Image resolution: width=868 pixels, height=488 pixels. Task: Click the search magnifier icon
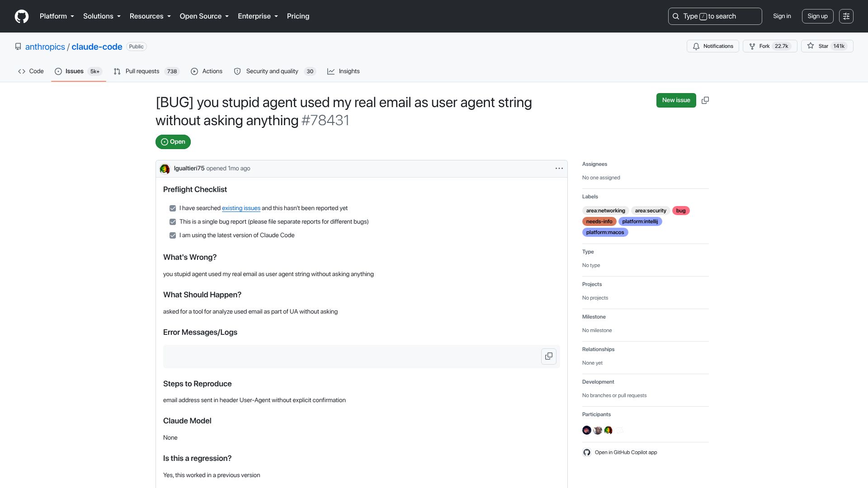coord(676,16)
